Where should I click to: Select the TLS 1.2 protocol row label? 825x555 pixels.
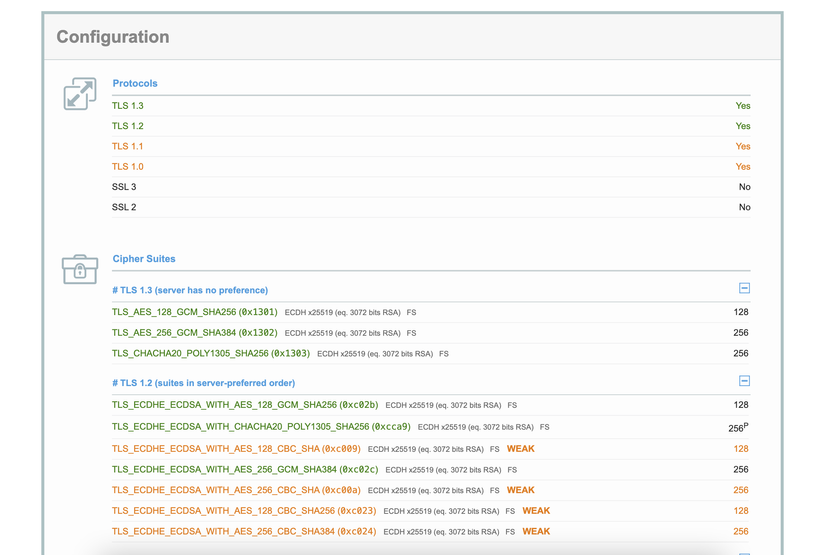(127, 126)
